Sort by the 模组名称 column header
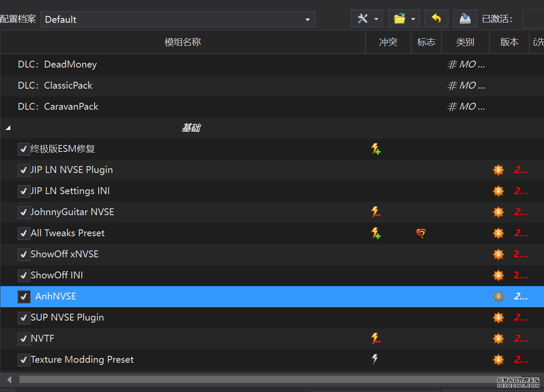Viewport: 544px width, 392px height. click(x=182, y=42)
